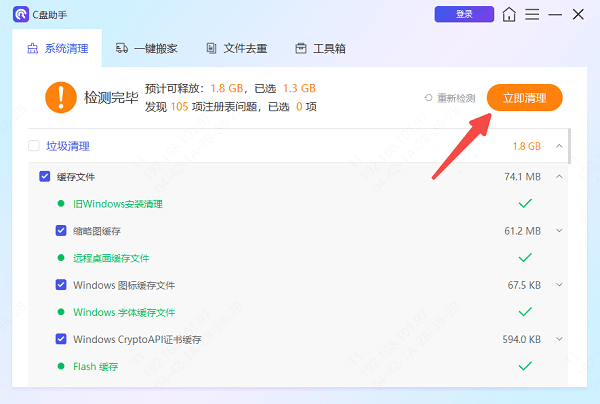The image size is (600, 404).
Task: Check the 垃圾清理 checkbox
Action: (34, 146)
